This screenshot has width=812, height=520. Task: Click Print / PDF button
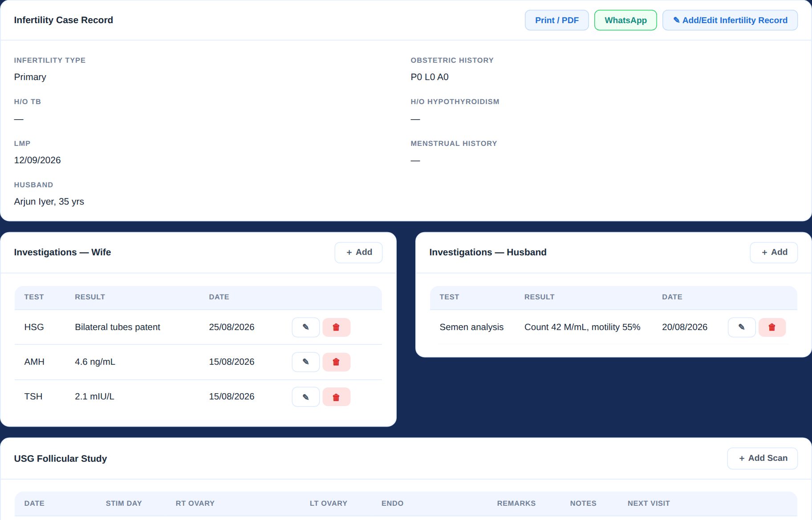(557, 20)
